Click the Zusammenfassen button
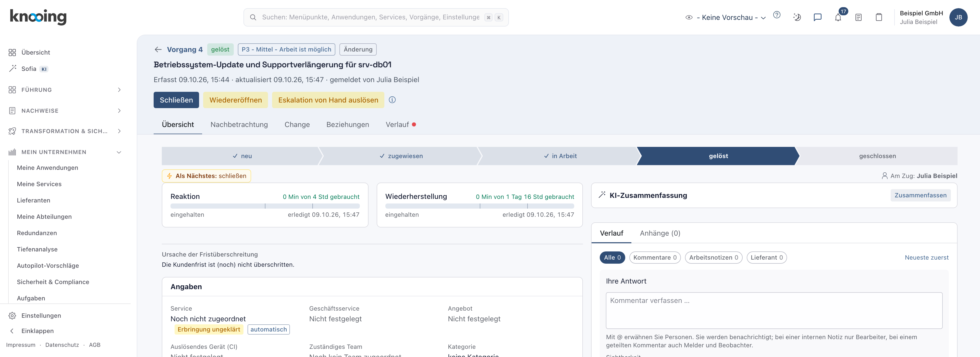Image resolution: width=980 pixels, height=357 pixels. pos(920,195)
